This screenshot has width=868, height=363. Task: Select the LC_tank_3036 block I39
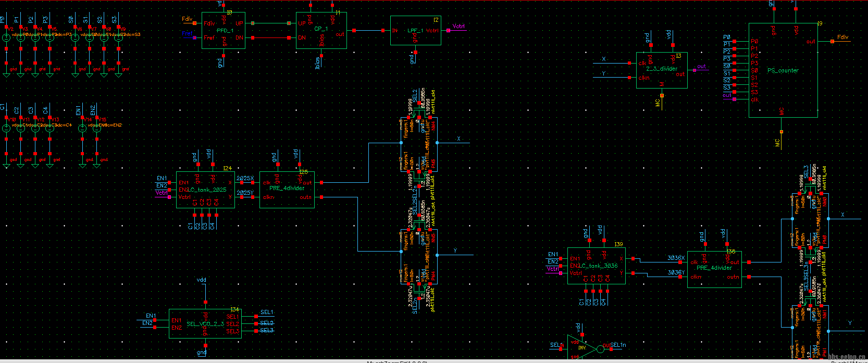[x=597, y=266]
